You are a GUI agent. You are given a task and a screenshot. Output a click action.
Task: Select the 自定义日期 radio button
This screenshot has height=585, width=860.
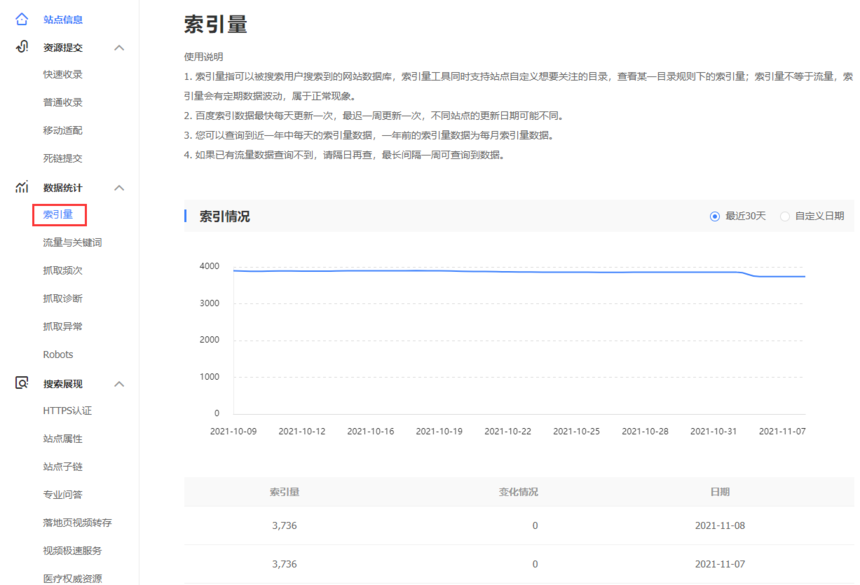point(785,216)
